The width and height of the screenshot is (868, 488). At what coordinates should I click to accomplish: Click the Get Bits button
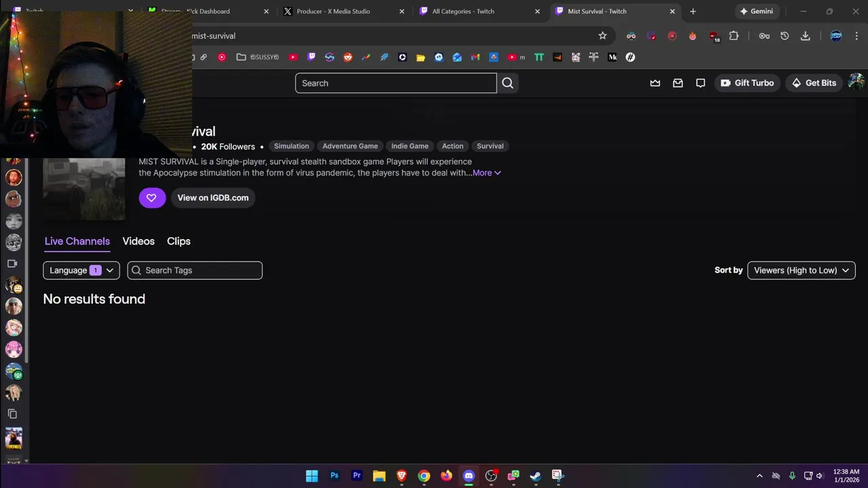click(814, 83)
